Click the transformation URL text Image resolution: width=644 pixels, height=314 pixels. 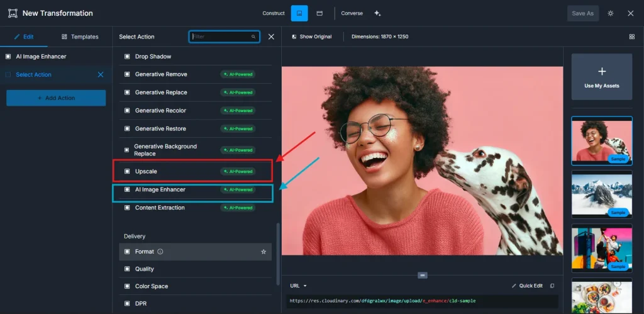[382, 301]
